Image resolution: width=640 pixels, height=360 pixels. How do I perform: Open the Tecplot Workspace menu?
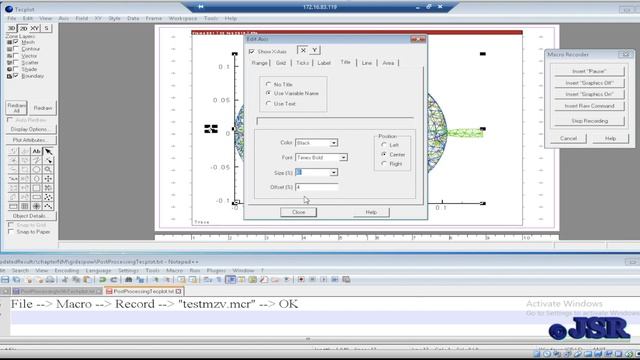182,18
